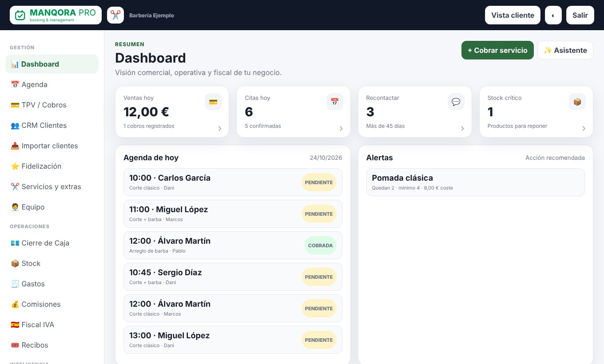Expand Recontactar card chevron

coord(462,128)
